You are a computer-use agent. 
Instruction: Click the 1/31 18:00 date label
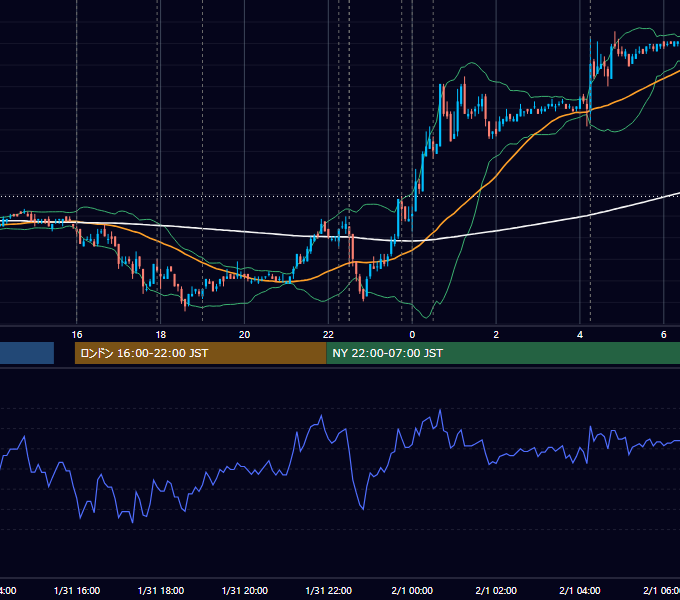point(160,590)
